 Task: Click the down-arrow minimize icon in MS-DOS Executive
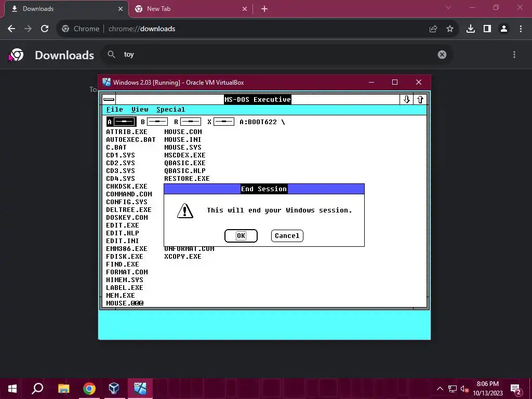(x=406, y=99)
